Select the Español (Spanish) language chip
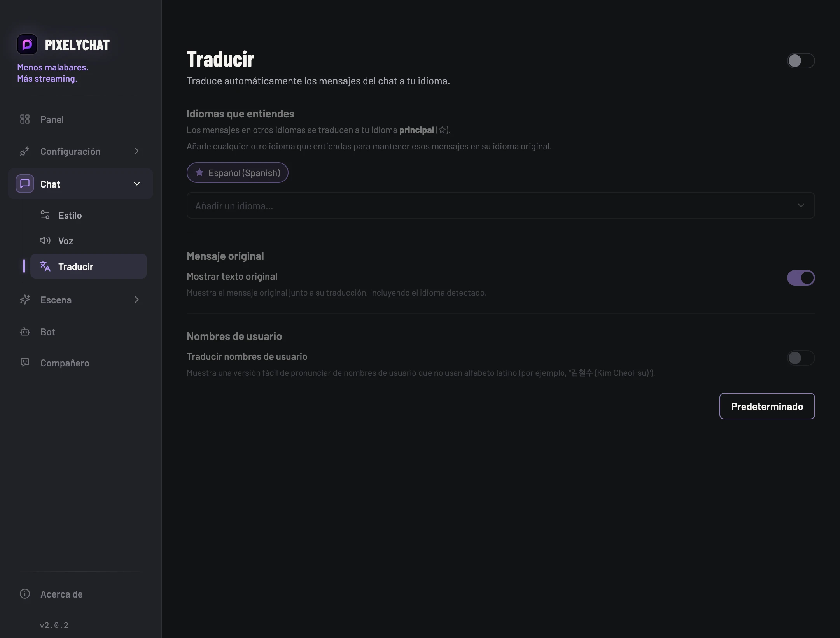Screen dimensions: 840x638 tap(237, 173)
